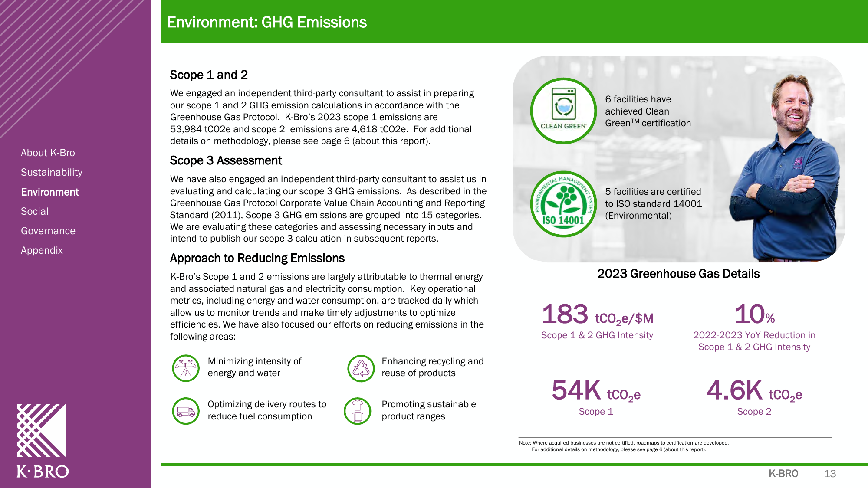Click 'Enhancing recycling and reuse of products' text

[432, 367]
